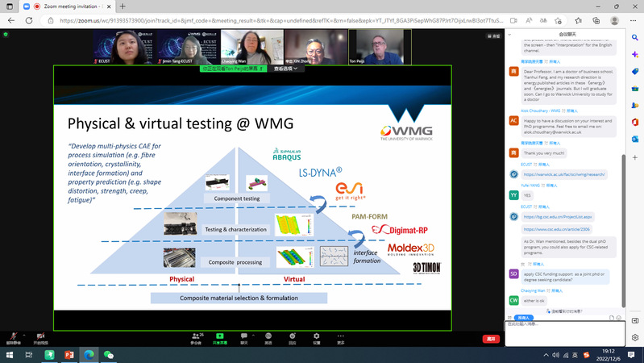
Task: Click the chat panel vertical scrollbar
Action: point(624,230)
